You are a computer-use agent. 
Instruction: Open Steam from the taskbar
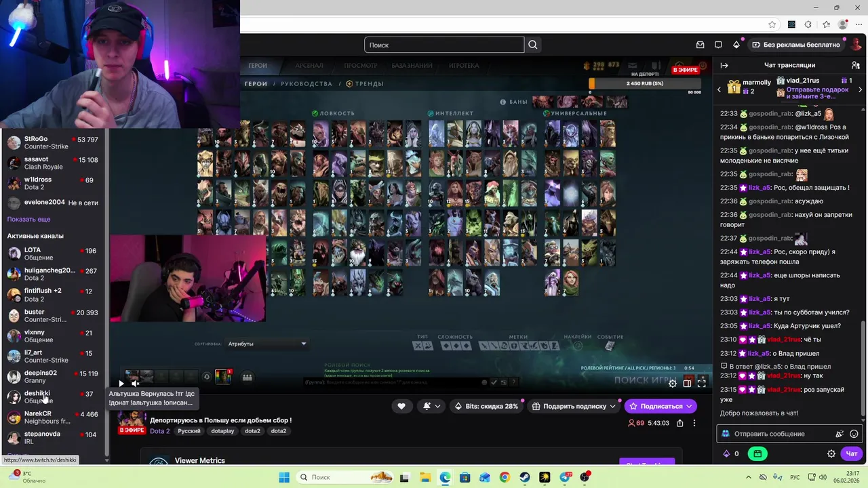(x=525, y=477)
